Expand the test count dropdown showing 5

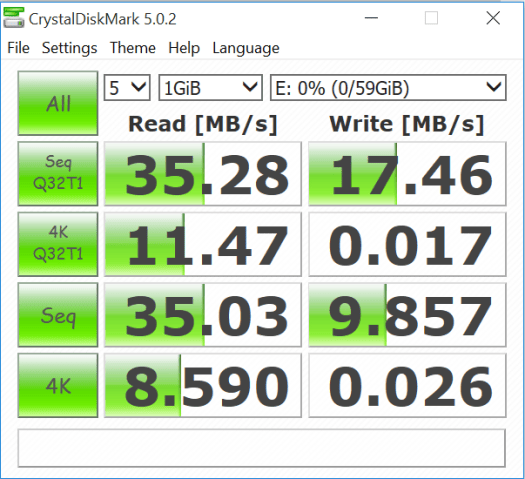(x=127, y=88)
